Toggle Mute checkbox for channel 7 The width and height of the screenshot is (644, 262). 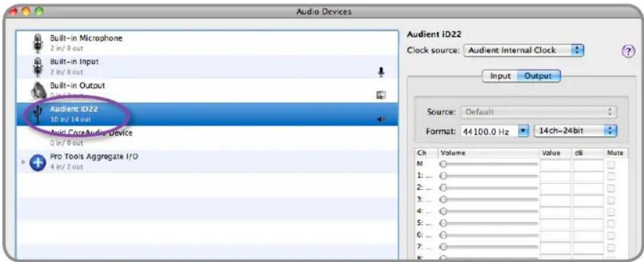[x=612, y=246]
